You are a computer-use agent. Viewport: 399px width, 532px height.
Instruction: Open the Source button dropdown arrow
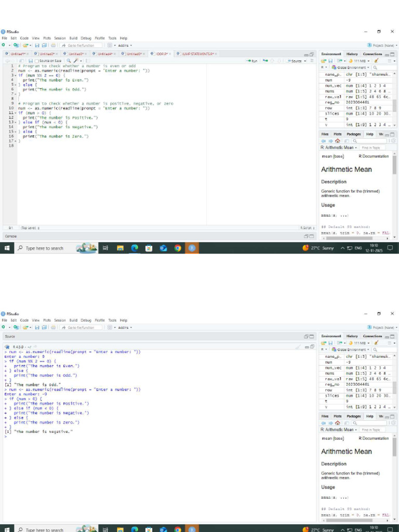(x=305, y=61)
